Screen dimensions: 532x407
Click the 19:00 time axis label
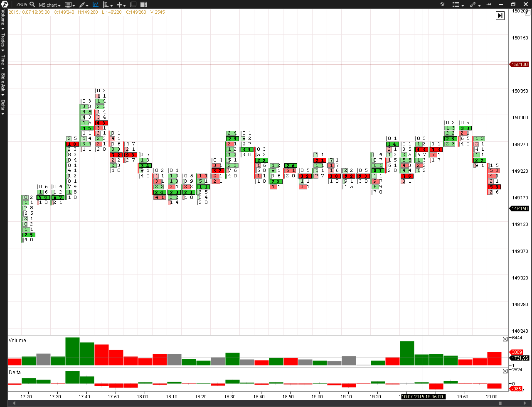[317, 397]
